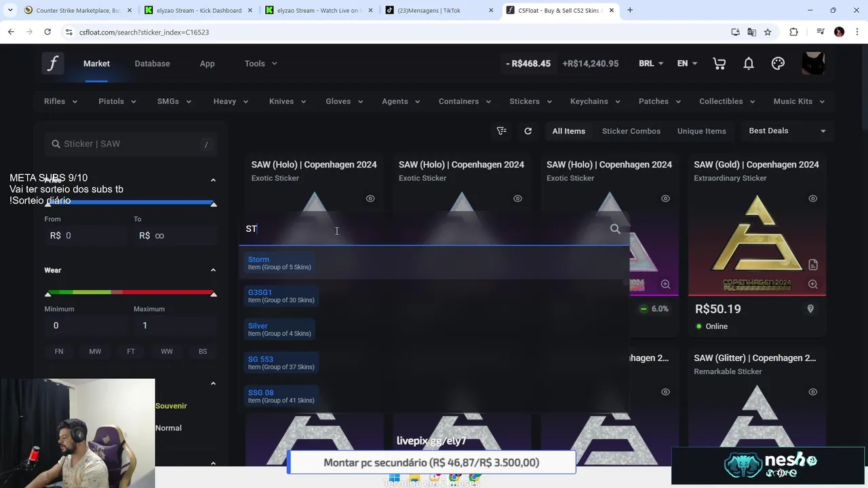The height and width of the screenshot is (488, 868).
Task: Open a new browser tab with plus
Action: click(x=630, y=10)
